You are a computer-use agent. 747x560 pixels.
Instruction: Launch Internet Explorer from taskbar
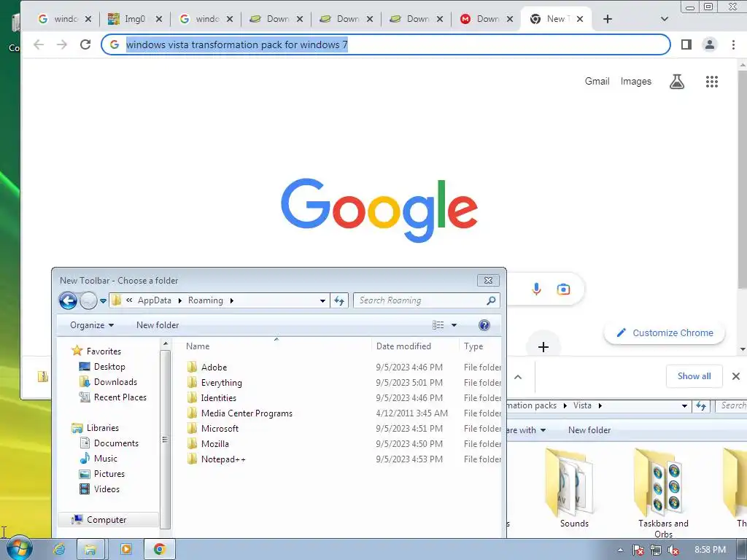point(59,550)
